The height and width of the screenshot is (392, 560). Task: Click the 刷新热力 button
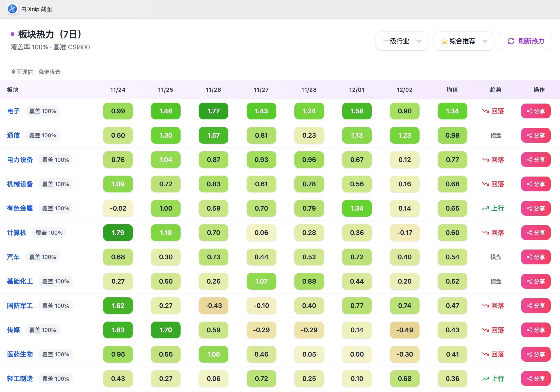(x=526, y=41)
